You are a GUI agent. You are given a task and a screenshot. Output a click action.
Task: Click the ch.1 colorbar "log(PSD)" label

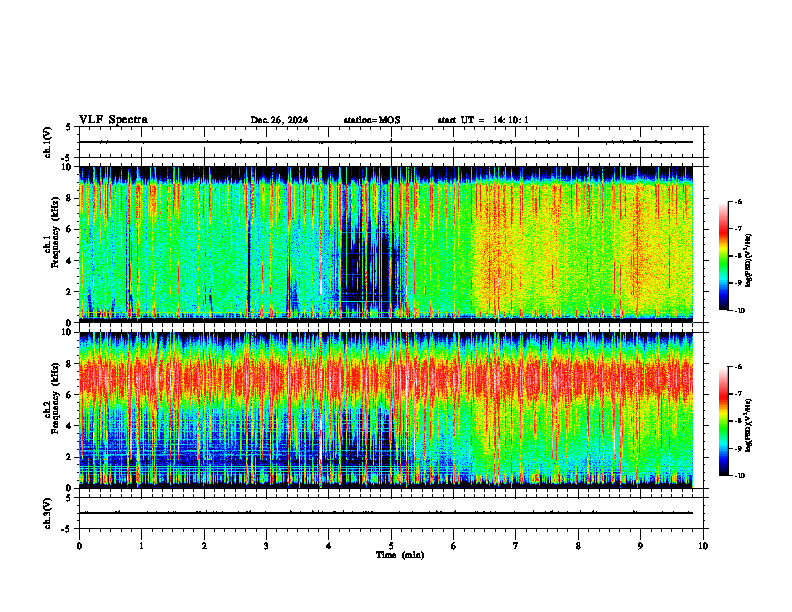749,261
